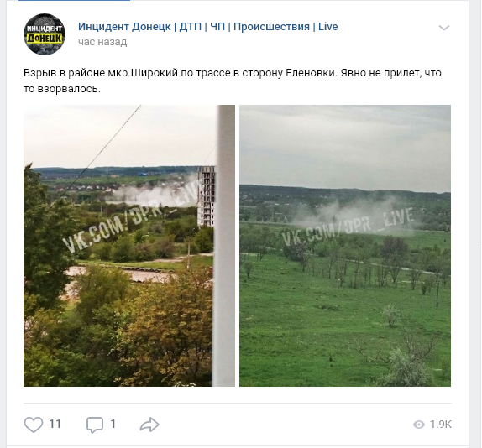Open the Инцидент Донецк group avatar
The image size is (482, 448).
[x=45, y=34]
